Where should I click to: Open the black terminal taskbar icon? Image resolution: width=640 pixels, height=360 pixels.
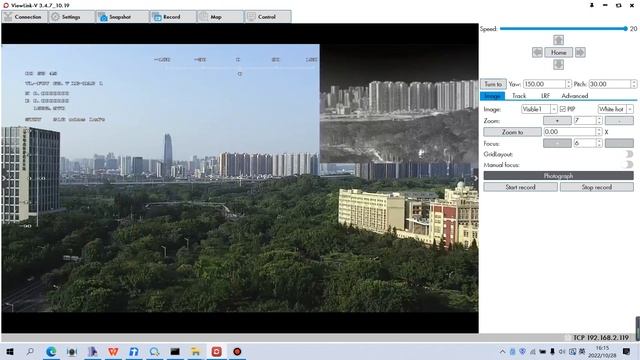(x=175, y=351)
